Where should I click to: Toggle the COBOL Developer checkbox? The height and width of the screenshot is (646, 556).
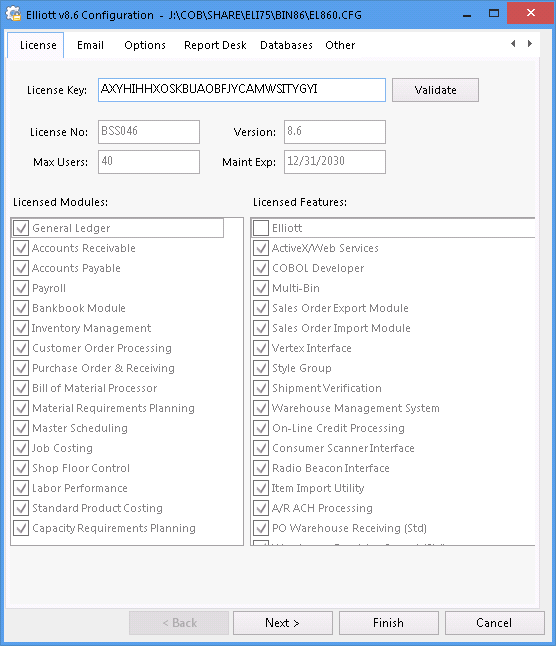(261, 268)
